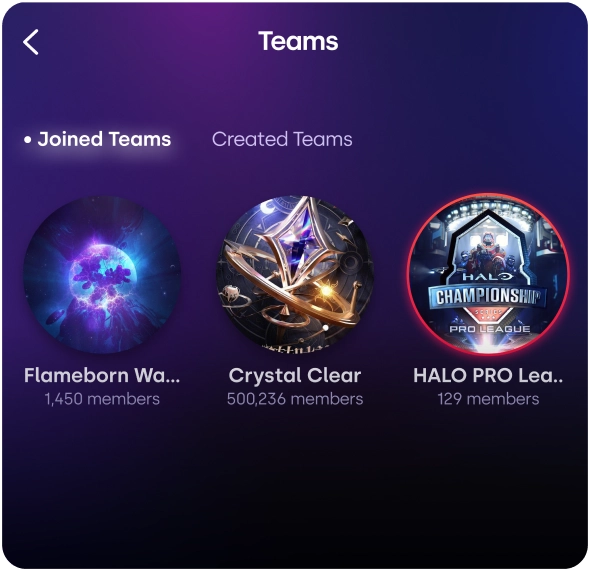
Task: Select the Joined Teams tab
Action: point(97,139)
